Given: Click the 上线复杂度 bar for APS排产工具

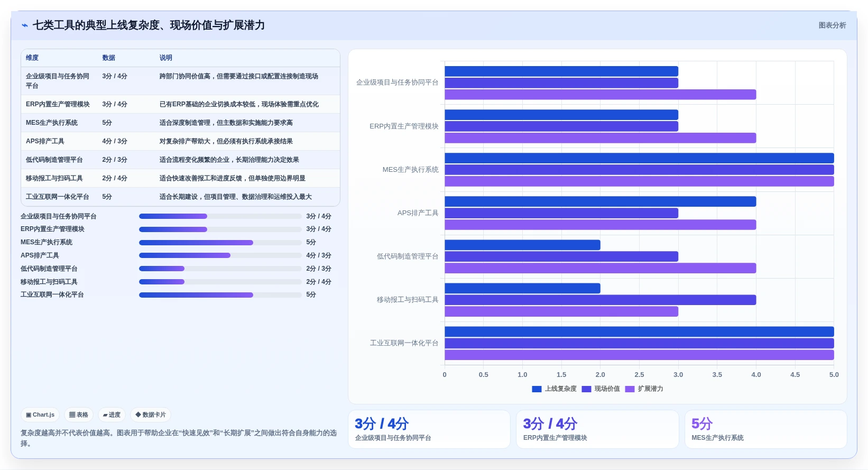Looking at the screenshot, I should [601, 201].
